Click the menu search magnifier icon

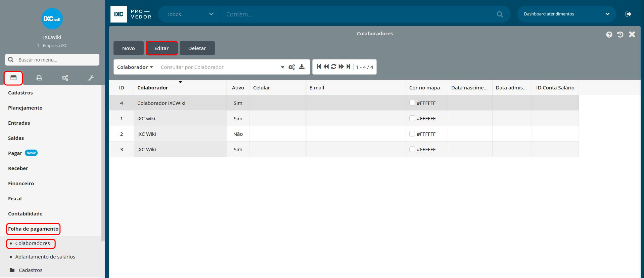pos(11,59)
